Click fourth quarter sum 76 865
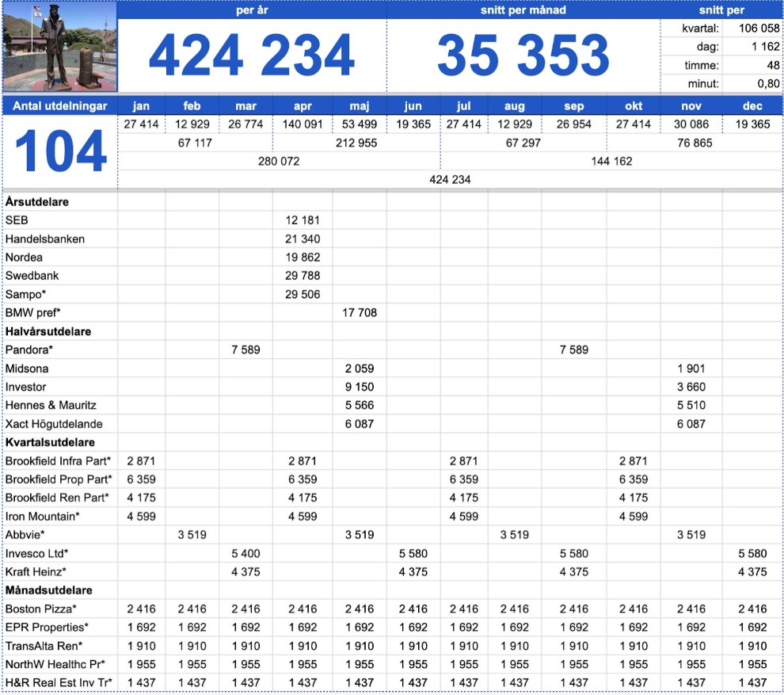 click(695, 143)
